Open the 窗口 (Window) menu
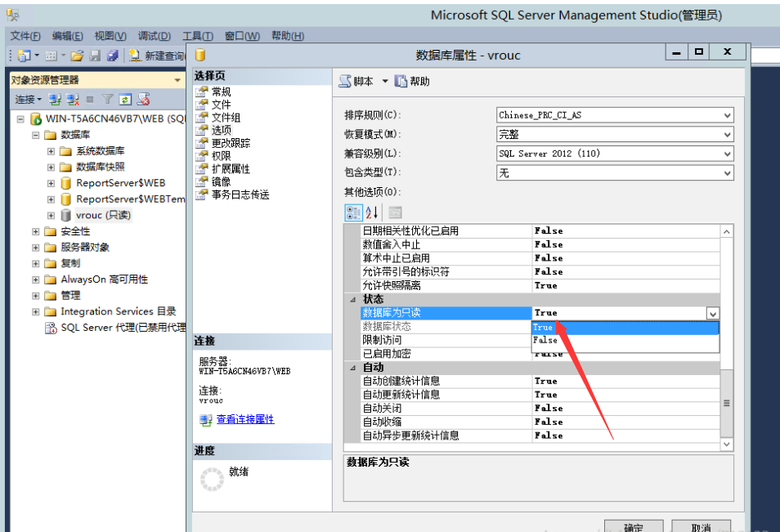Image resolution: width=780 pixels, height=532 pixels. pyautogui.click(x=242, y=36)
